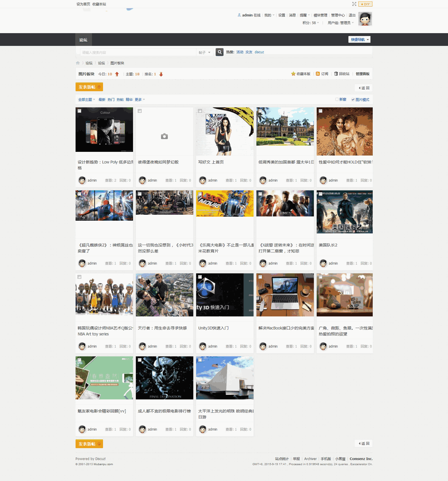The height and width of the screenshot is (481, 448).
Task: Click the home icon in breadcrumb
Action: (78, 63)
